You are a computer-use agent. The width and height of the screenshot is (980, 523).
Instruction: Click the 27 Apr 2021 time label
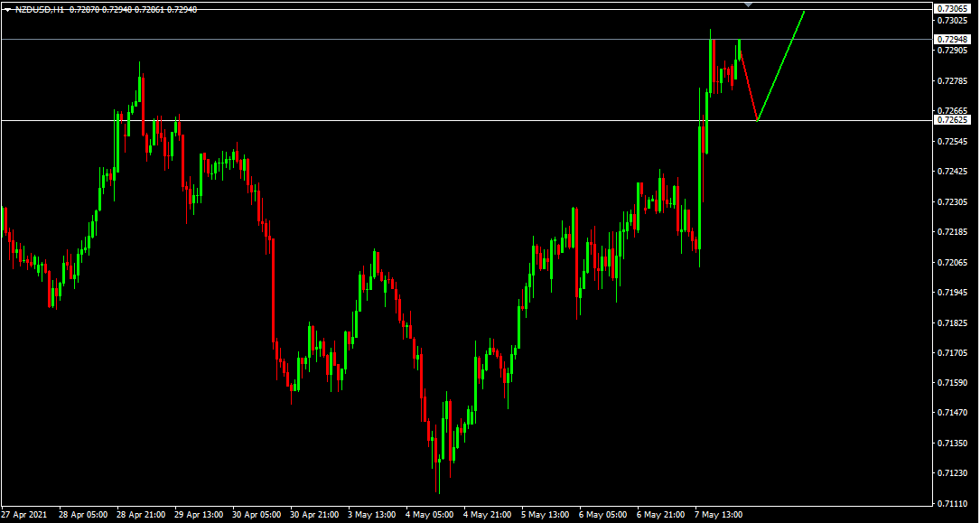point(24,515)
